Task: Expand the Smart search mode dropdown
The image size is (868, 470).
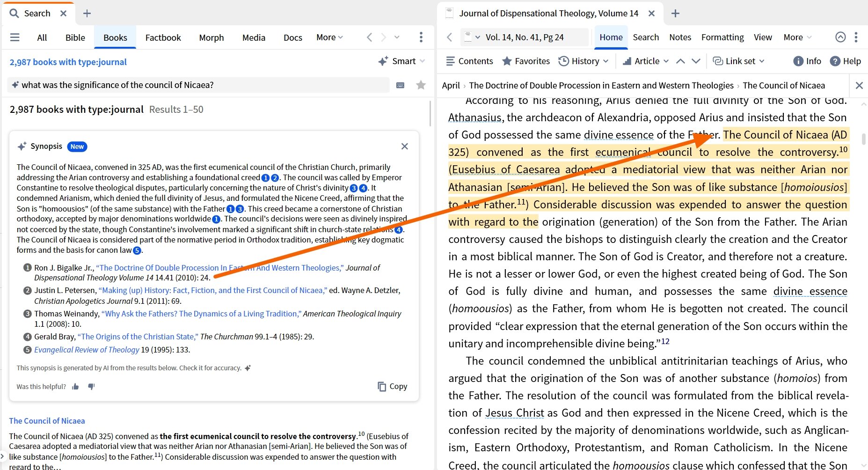Action: coord(422,61)
